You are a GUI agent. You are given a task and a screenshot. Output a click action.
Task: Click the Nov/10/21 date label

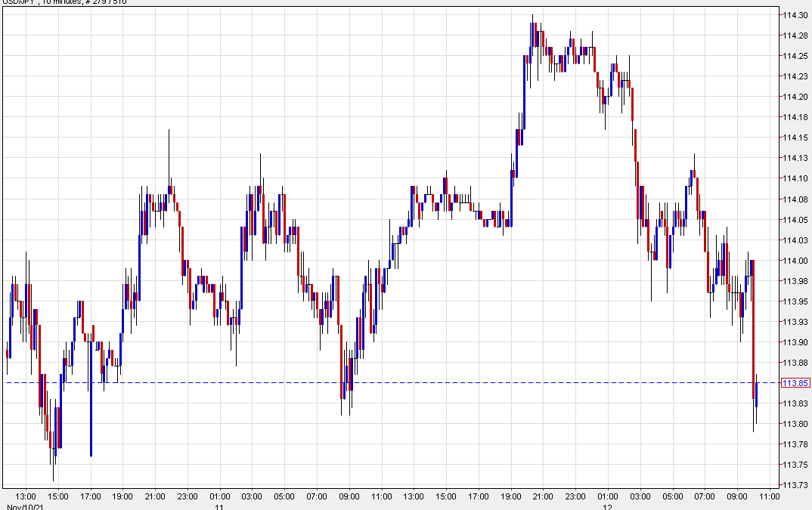pyautogui.click(x=26, y=507)
